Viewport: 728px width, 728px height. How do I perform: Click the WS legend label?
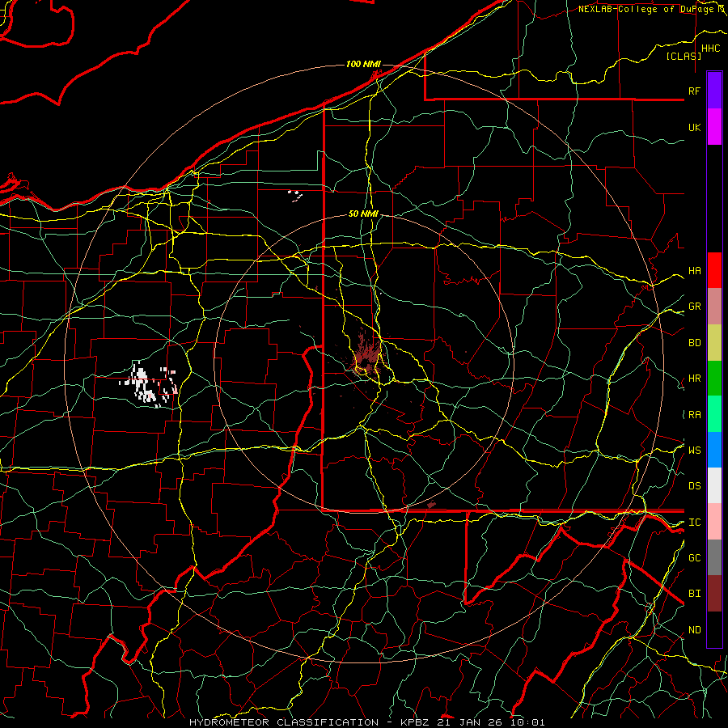point(694,451)
